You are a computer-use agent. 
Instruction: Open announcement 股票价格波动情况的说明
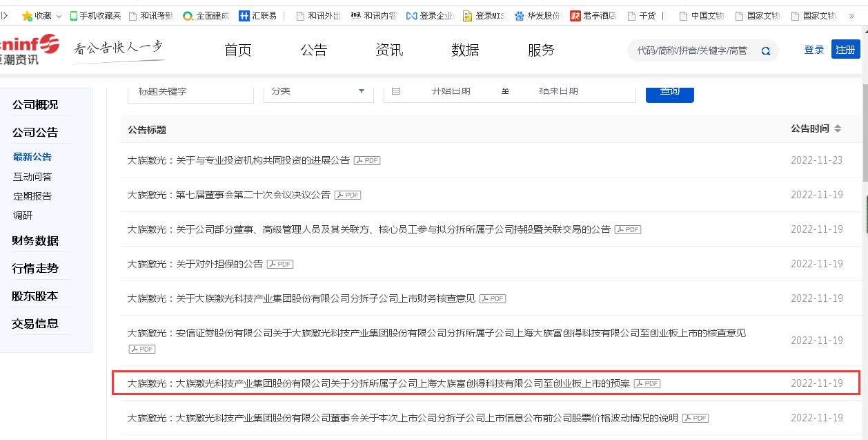(x=402, y=418)
